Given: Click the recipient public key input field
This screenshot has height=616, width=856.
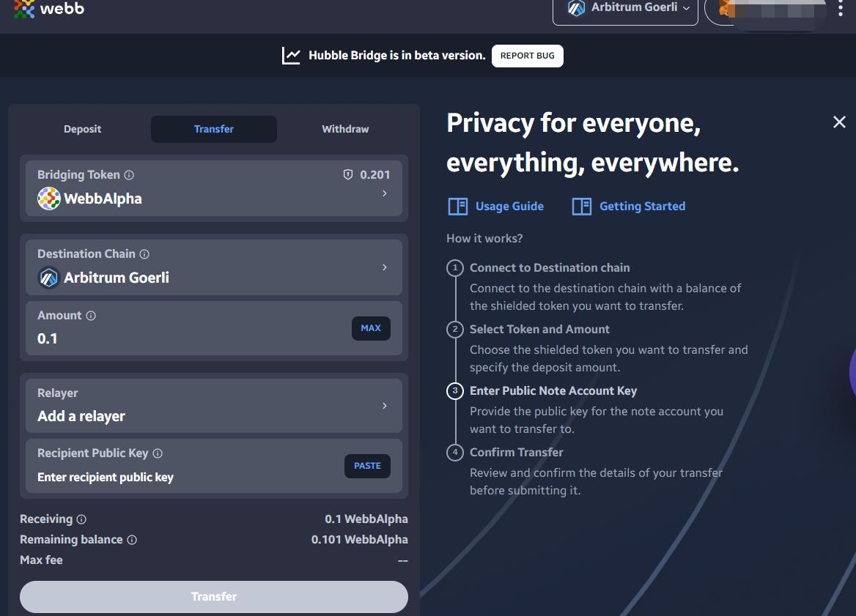Looking at the screenshot, I should point(183,478).
